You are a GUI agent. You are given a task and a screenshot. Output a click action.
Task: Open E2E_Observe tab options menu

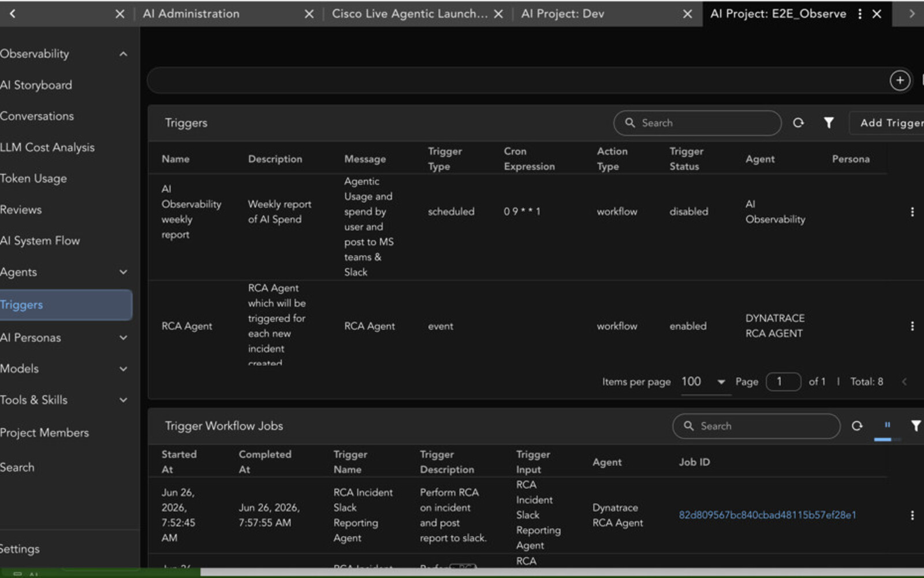(x=860, y=14)
